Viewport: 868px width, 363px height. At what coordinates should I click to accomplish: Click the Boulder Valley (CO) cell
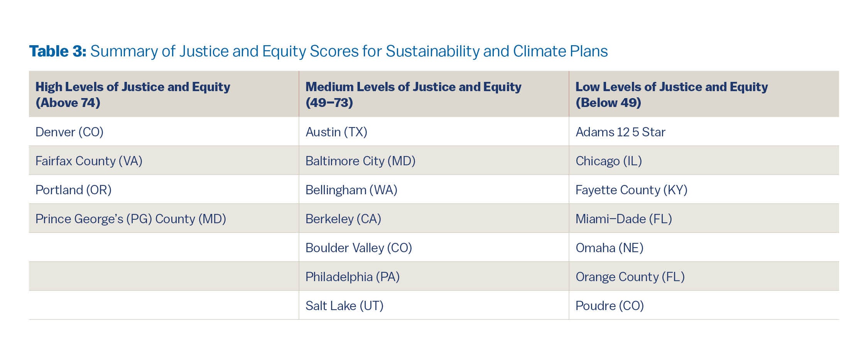click(x=434, y=247)
